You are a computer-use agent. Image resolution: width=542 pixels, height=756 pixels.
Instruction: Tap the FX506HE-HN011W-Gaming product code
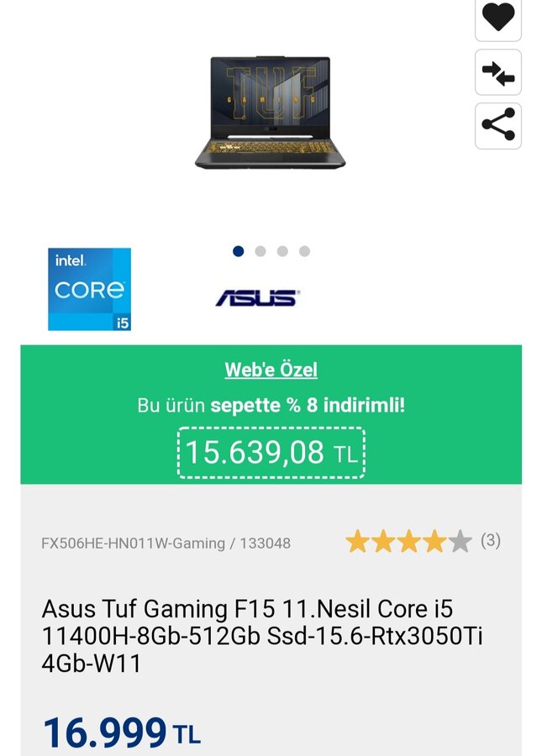click(x=133, y=543)
